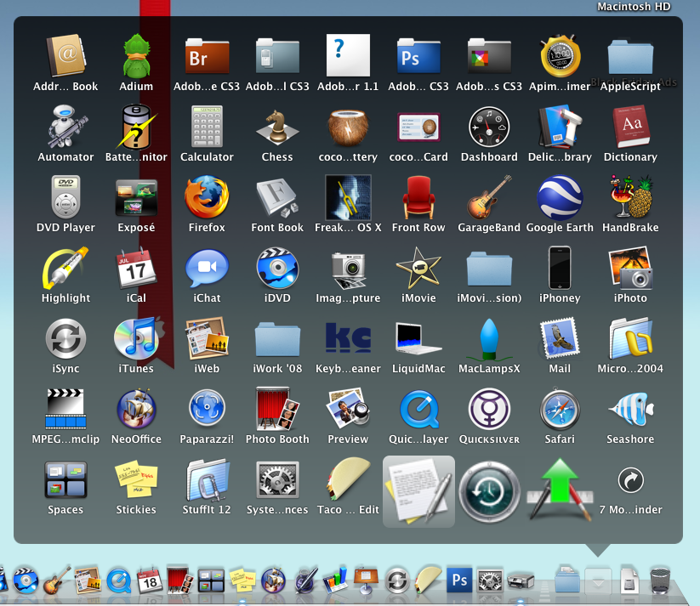Open the Photoshop CS3 folder in the grid

click(x=418, y=56)
